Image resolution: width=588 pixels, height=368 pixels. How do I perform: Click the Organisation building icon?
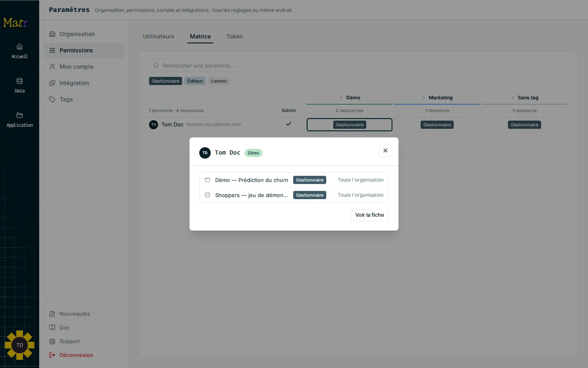52,34
